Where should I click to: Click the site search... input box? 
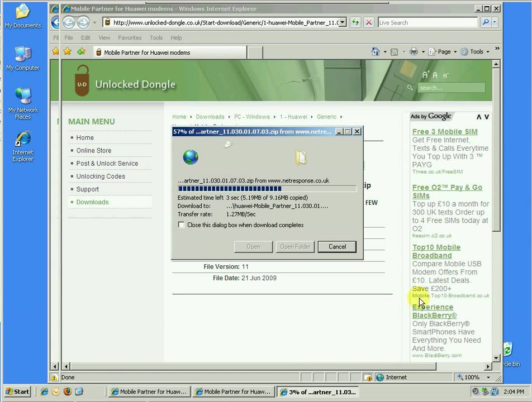click(451, 88)
